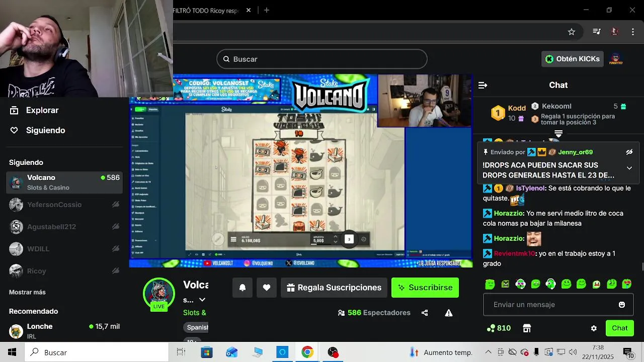Image resolution: width=644 pixels, height=362 pixels.
Task: Open Task View on the taskbar
Action: click(x=181, y=352)
